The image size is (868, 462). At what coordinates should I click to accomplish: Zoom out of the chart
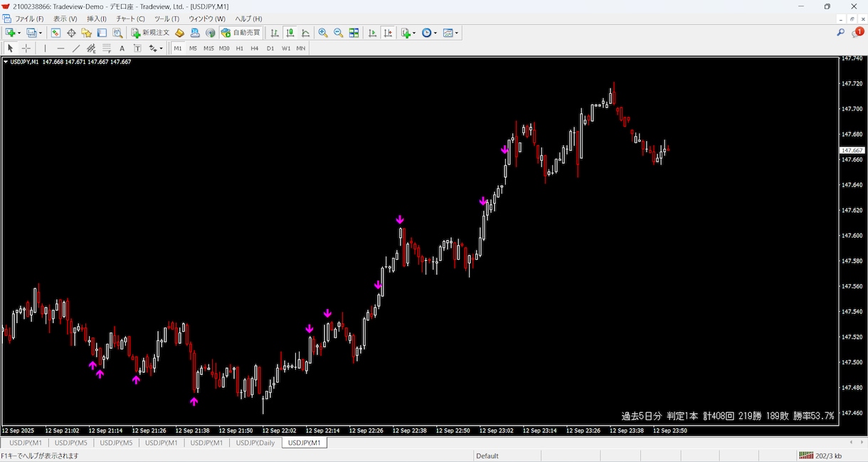click(x=339, y=33)
